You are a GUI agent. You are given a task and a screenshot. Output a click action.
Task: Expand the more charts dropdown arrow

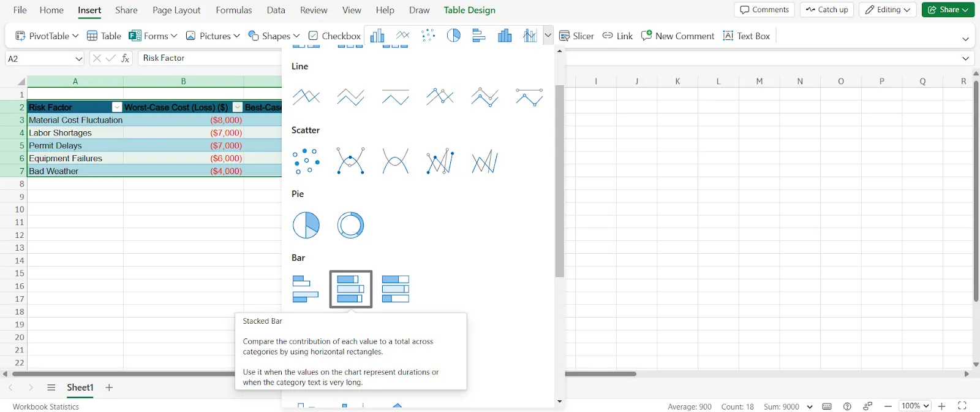[548, 36]
